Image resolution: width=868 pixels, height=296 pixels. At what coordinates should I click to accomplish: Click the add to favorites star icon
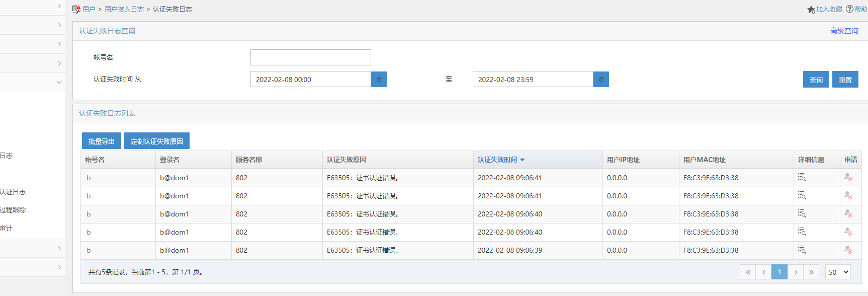[x=811, y=10]
